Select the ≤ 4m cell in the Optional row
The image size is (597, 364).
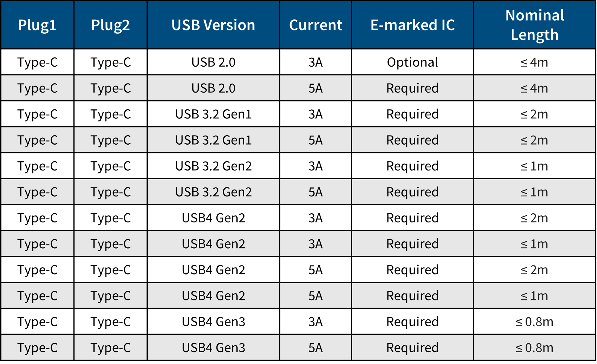click(534, 62)
